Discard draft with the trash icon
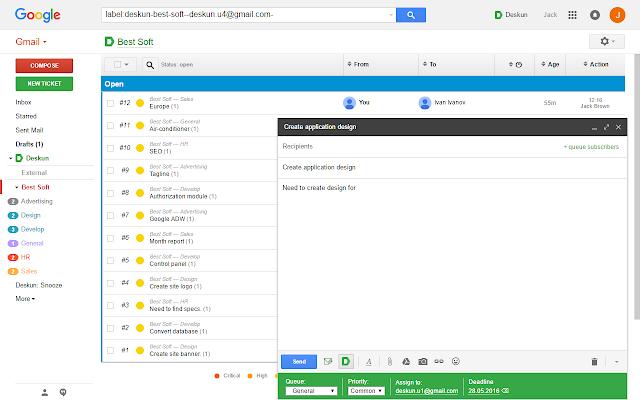 click(x=593, y=360)
